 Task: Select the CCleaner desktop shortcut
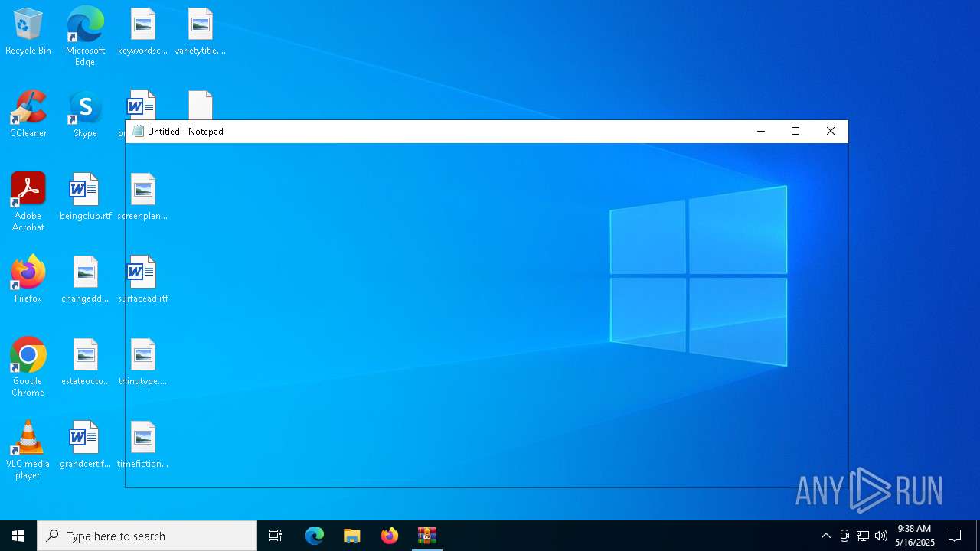(x=28, y=115)
